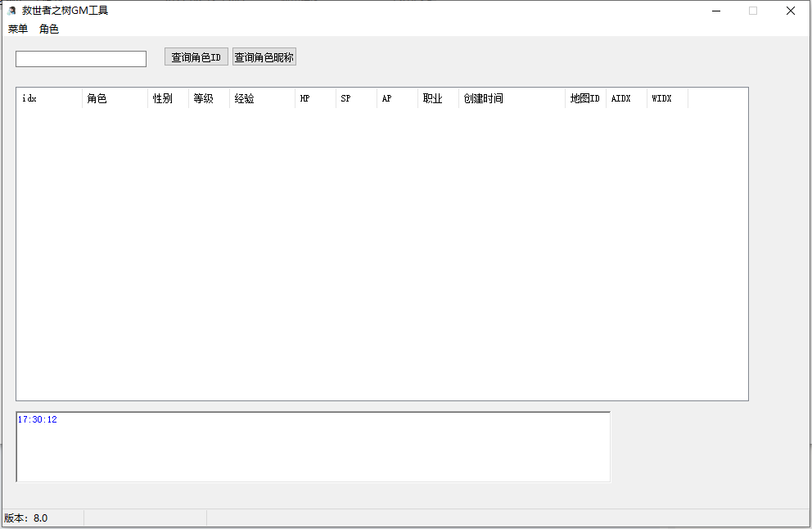This screenshot has width=812, height=529.
Task: Click the AP column header
Action: click(398, 98)
